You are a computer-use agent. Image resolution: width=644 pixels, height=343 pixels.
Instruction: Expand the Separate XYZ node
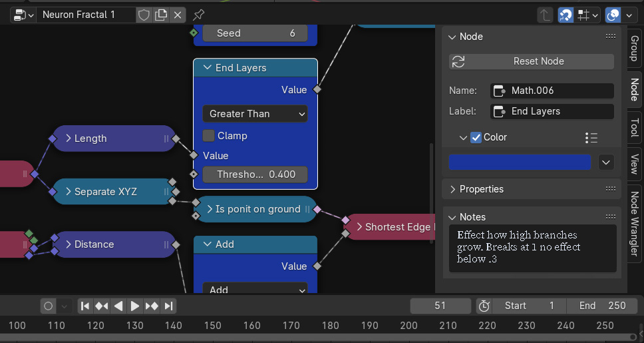pos(69,192)
